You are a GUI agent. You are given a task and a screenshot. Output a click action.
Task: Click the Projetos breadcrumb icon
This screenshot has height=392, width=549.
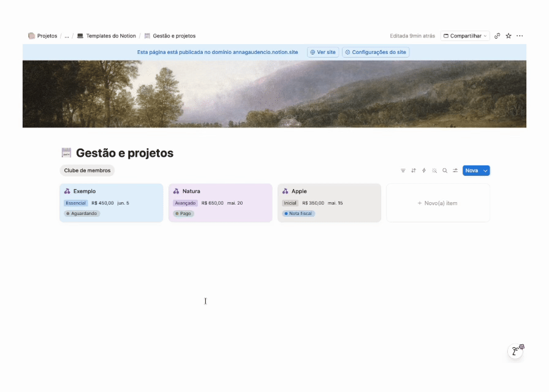pos(31,36)
